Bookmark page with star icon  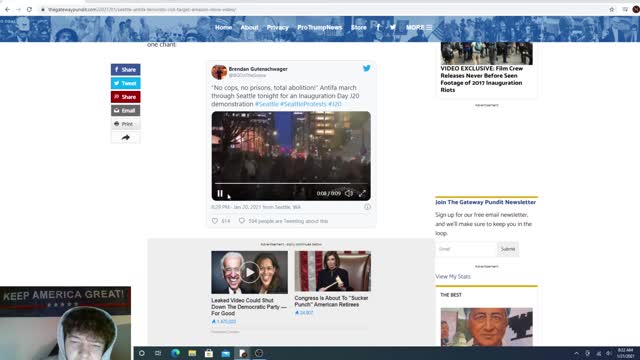[x=611, y=9]
